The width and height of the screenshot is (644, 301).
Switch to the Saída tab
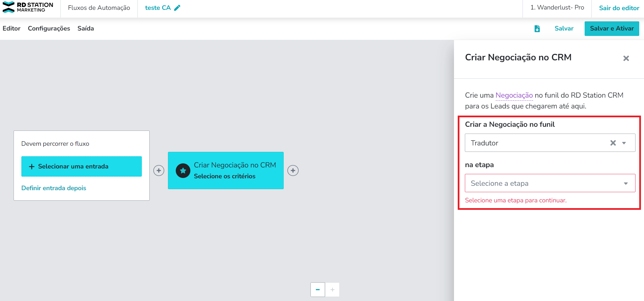(x=86, y=28)
